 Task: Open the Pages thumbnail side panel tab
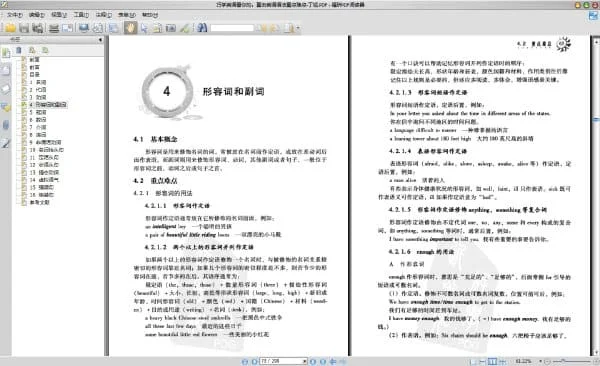[6, 70]
